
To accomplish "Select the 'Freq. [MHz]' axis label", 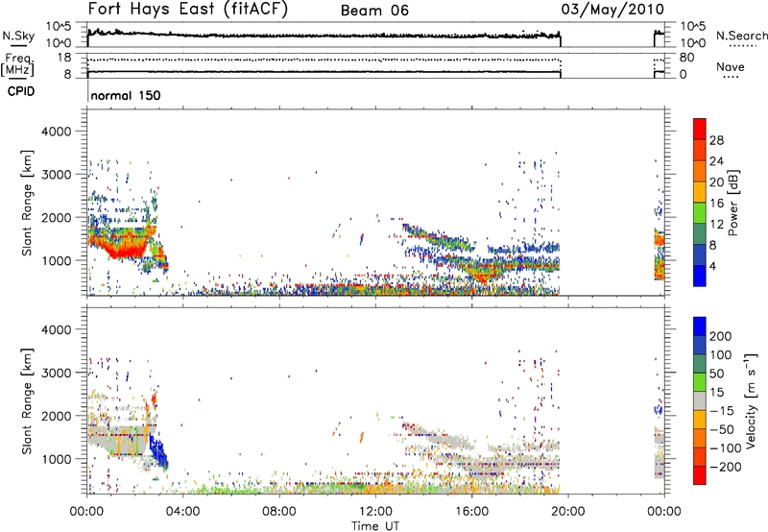I will (18, 64).
